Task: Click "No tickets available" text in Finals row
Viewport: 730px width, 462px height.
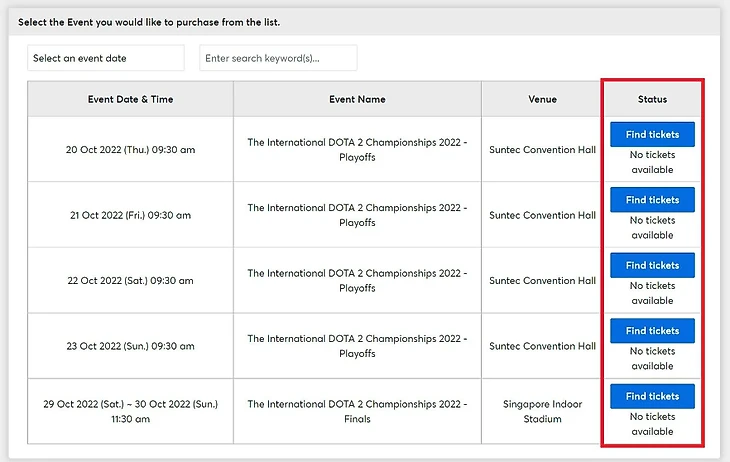Action: click(x=652, y=424)
